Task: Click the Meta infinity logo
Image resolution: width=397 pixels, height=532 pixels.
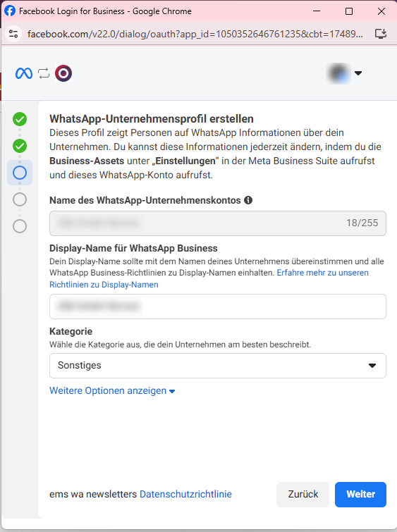Action: pyautogui.click(x=24, y=73)
